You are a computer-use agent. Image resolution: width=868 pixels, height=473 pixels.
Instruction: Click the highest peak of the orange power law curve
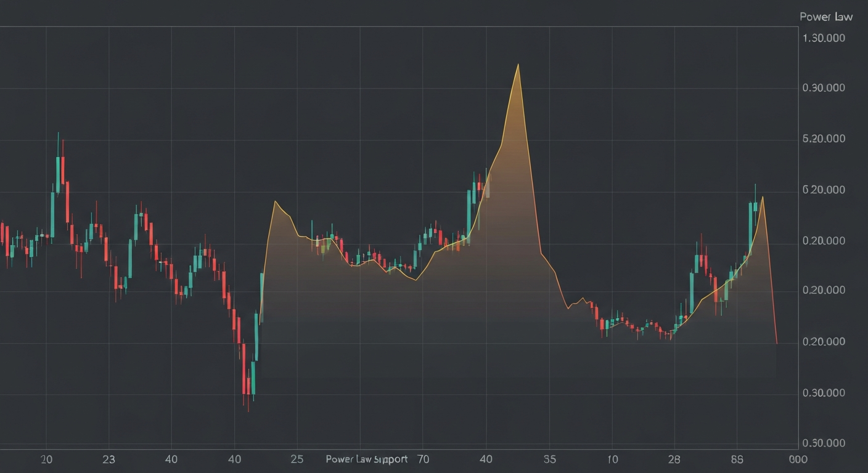point(518,65)
